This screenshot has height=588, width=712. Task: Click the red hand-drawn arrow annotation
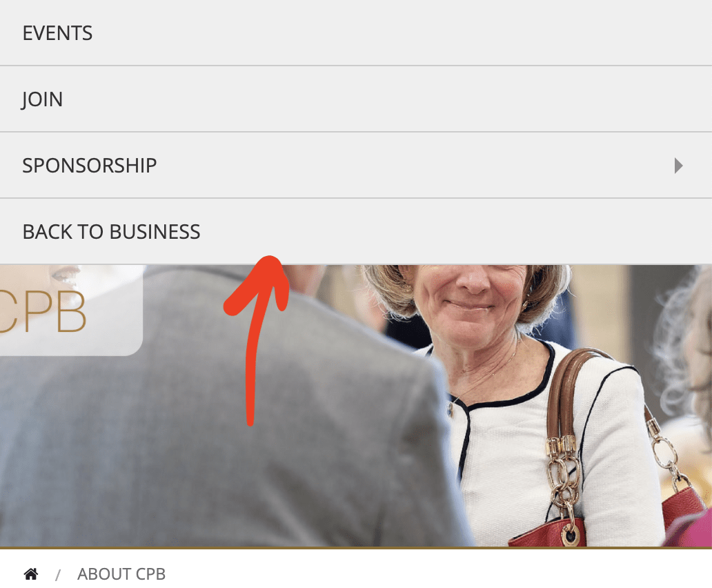257,340
